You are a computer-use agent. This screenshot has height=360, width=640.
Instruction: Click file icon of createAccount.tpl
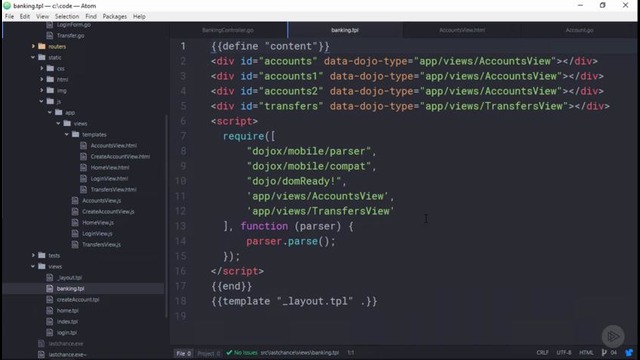pyautogui.click(x=50, y=300)
